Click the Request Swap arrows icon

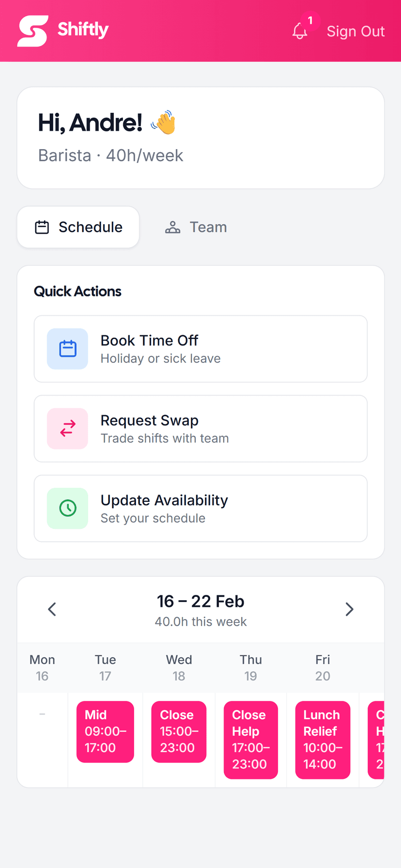pyautogui.click(x=67, y=429)
